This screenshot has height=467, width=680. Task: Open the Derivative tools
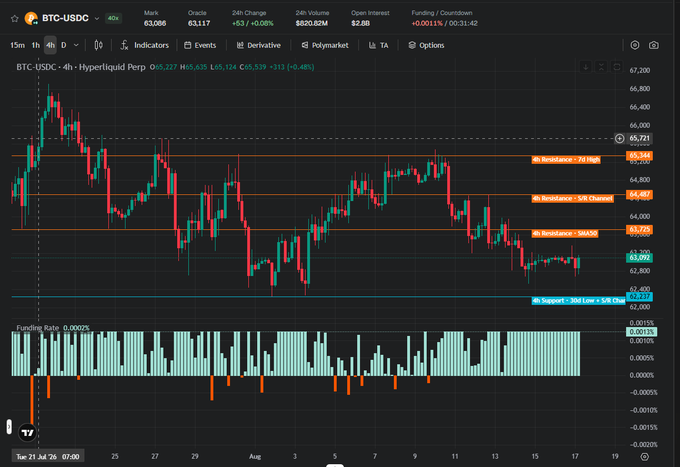click(258, 45)
